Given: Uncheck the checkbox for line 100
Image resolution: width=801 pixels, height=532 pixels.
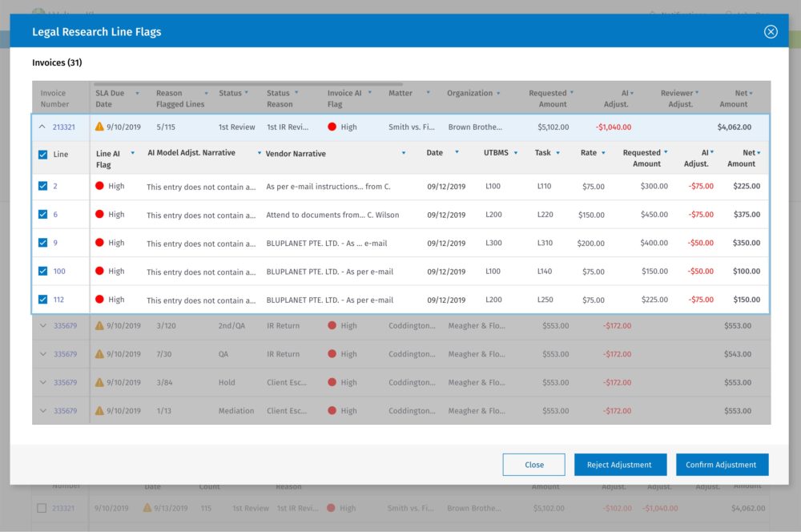Looking at the screenshot, I should point(43,272).
